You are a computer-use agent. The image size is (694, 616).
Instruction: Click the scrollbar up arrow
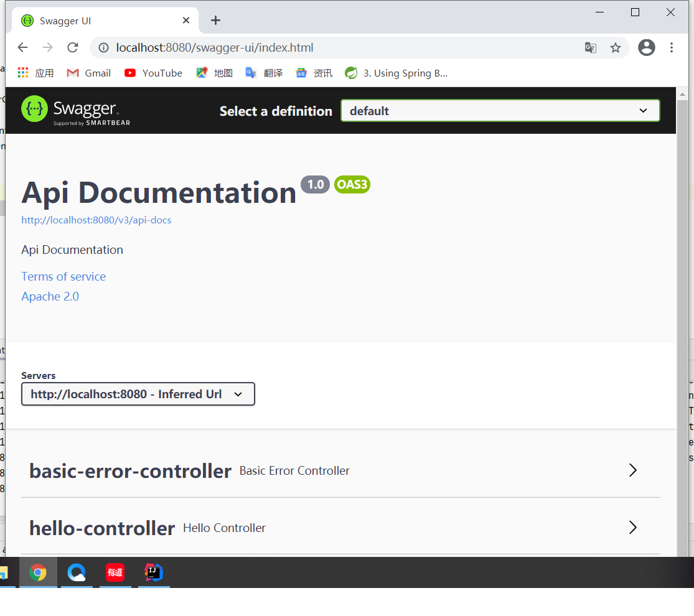pos(683,93)
